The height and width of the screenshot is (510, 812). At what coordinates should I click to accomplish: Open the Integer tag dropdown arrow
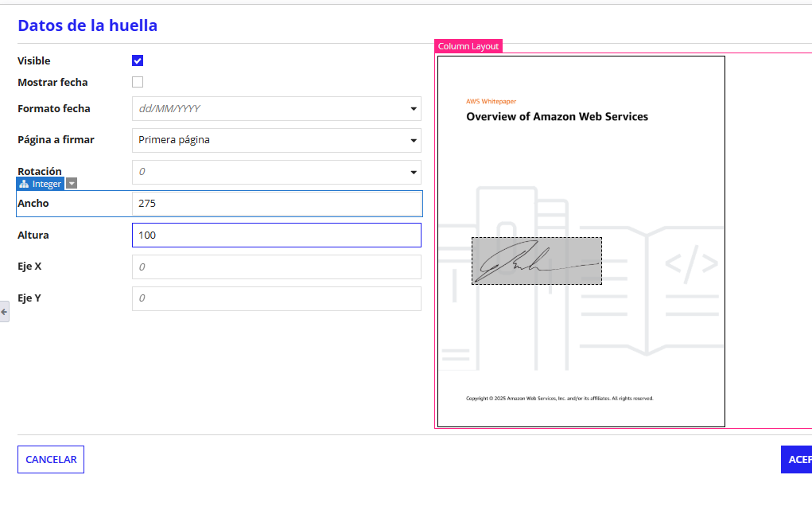click(72, 184)
